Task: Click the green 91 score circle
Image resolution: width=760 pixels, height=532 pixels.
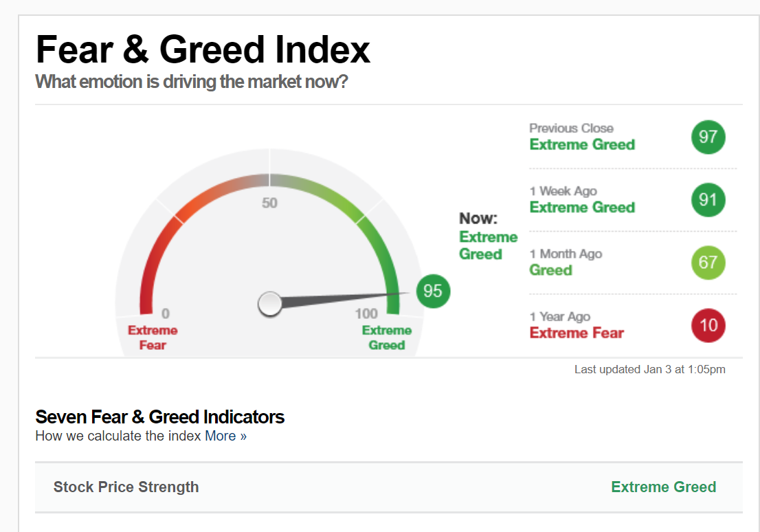Action: coord(708,200)
